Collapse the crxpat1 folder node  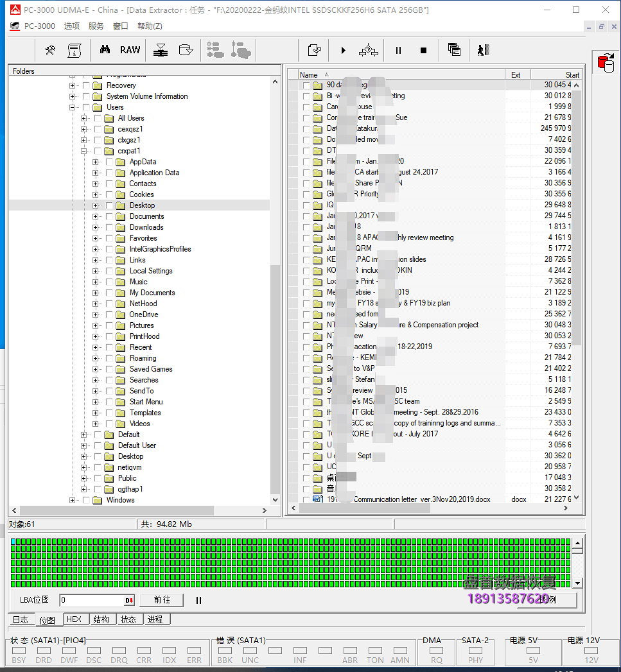[x=83, y=151]
